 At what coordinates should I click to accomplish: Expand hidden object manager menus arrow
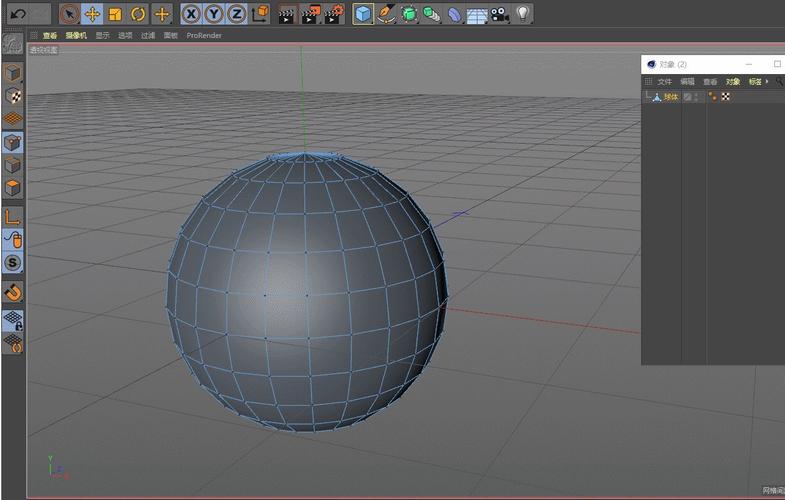767,81
